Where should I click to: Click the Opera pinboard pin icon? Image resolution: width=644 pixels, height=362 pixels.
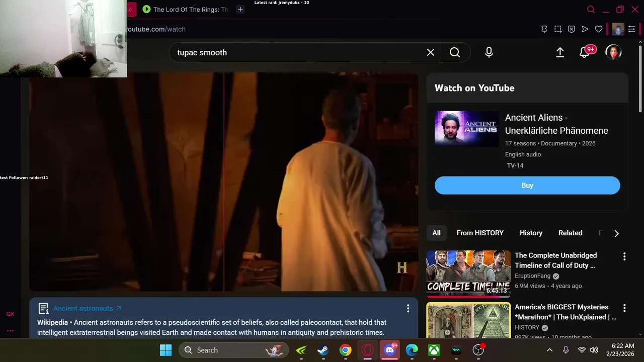point(544,29)
